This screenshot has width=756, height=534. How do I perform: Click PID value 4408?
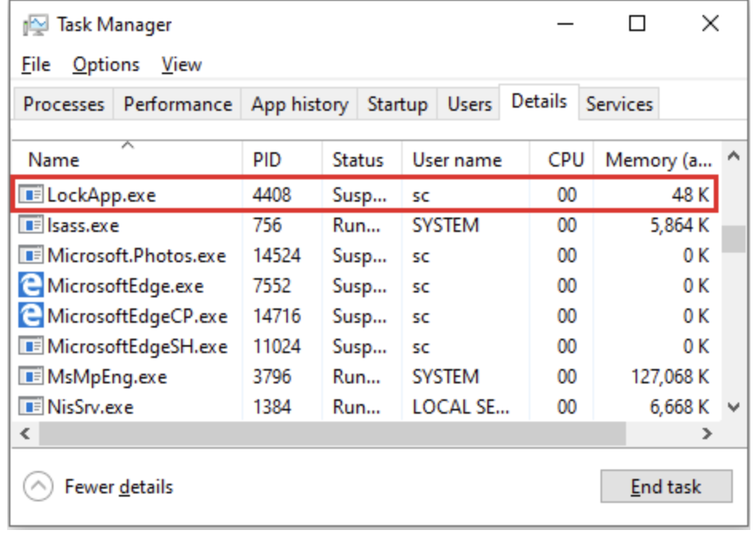pyautogui.click(x=272, y=195)
